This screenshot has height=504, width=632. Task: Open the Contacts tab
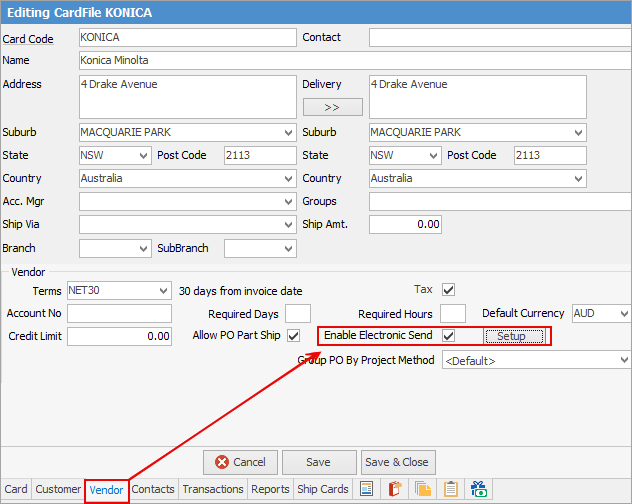point(153,489)
